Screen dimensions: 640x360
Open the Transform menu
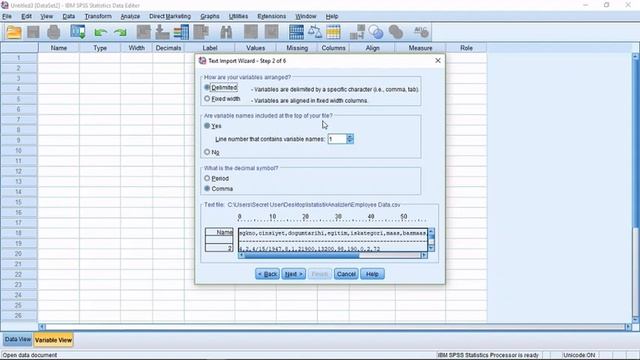pos(98,16)
